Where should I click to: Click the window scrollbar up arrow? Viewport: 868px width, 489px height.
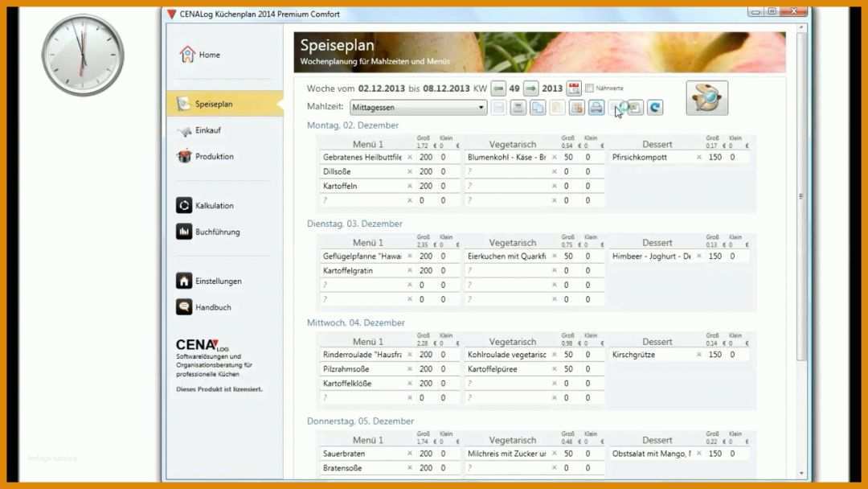801,27
